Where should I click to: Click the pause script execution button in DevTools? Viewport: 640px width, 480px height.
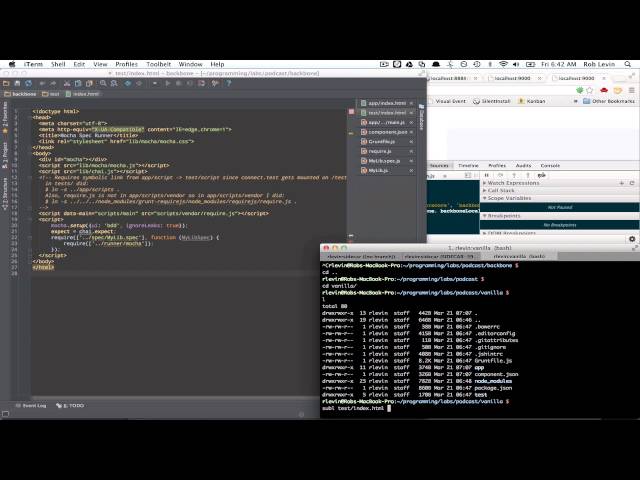coord(487,175)
